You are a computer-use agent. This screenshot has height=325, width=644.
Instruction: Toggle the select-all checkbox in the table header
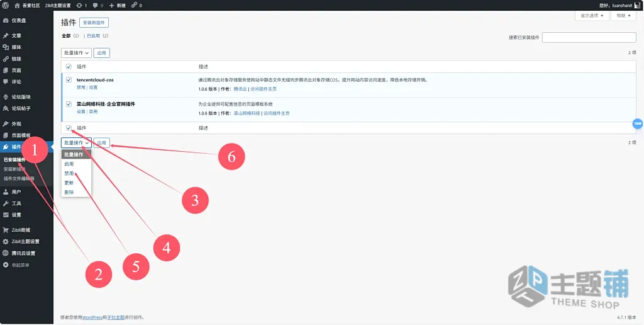[69, 67]
